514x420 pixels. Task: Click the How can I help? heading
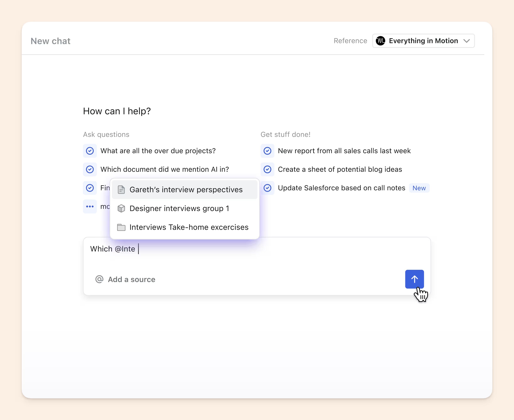click(117, 111)
